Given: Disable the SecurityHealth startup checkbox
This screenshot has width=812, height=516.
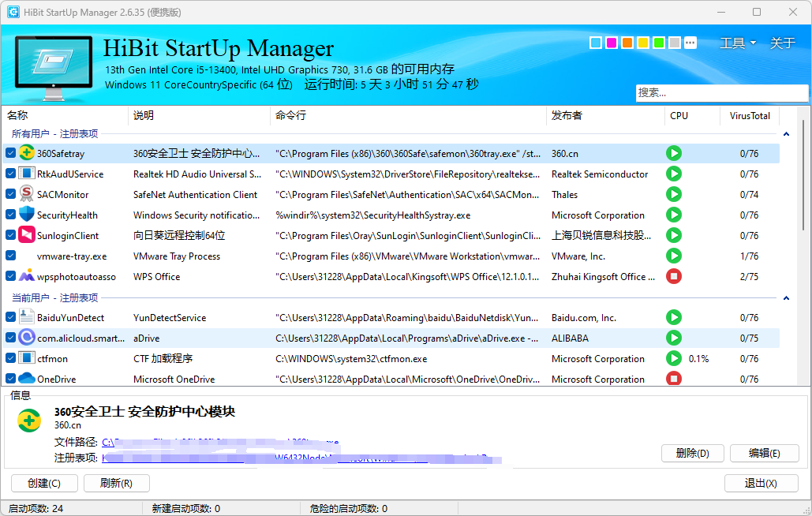Looking at the screenshot, I should pos(10,215).
